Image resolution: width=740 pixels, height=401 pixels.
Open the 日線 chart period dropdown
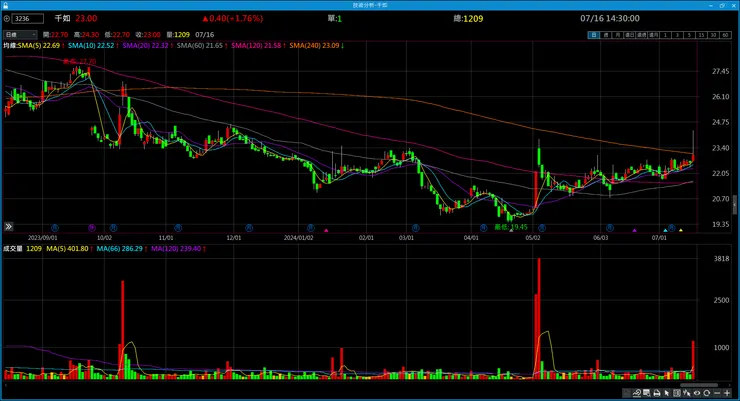20,35
